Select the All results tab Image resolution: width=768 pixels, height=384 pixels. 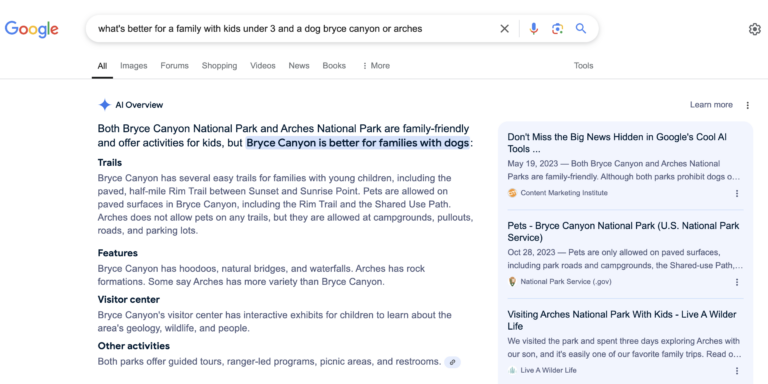(102, 66)
